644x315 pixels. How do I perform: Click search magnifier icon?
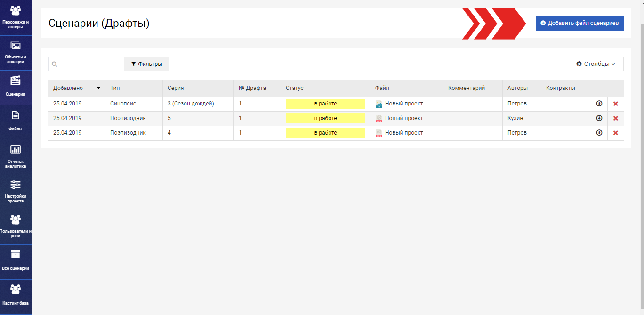coord(55,64)
